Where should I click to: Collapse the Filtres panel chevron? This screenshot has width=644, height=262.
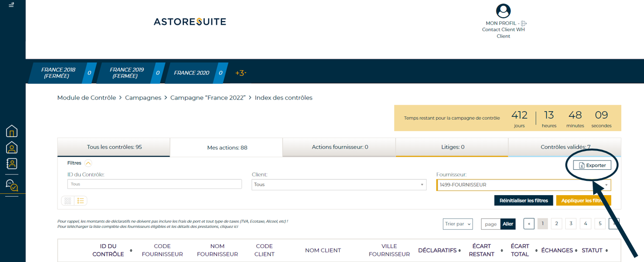(88, 163)
